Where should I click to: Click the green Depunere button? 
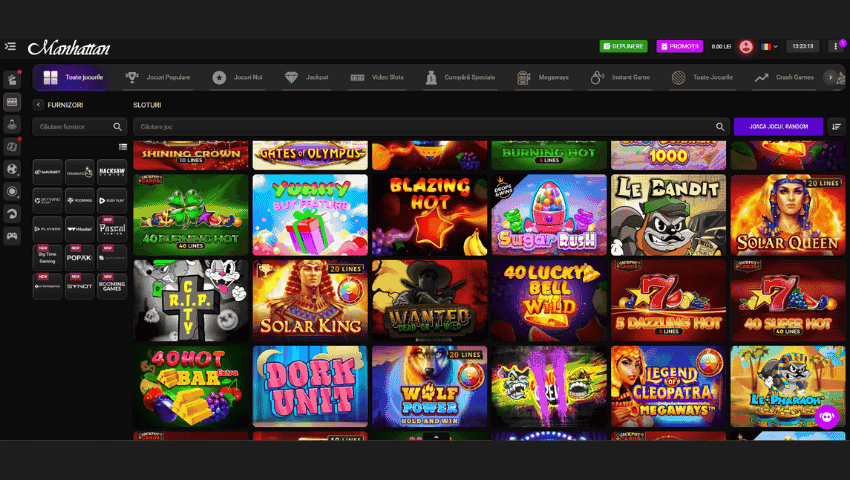pos(624,46)
